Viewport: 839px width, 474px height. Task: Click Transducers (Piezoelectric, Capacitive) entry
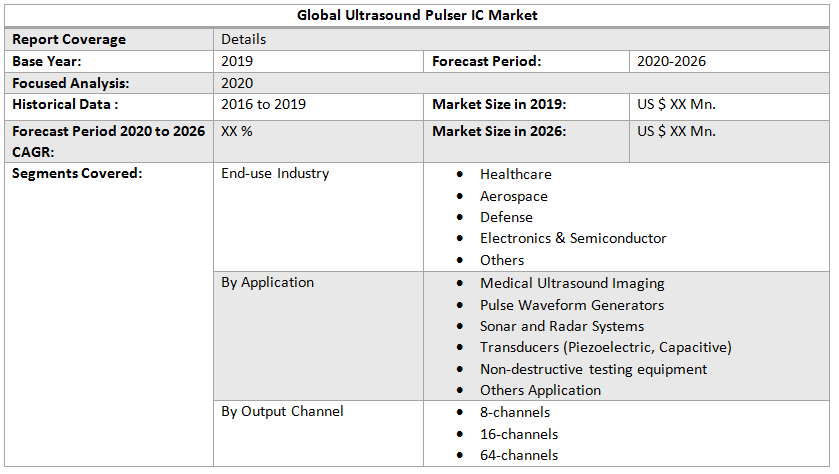pyautogui.click(x=605, y=347)
